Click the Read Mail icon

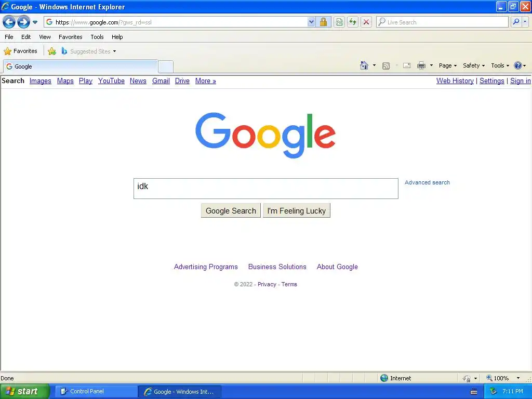pos(407,65)
